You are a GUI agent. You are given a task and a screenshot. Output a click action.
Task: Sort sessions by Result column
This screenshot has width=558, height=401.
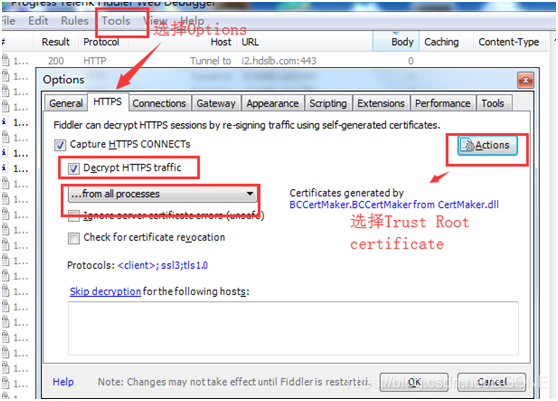point(56,42)
